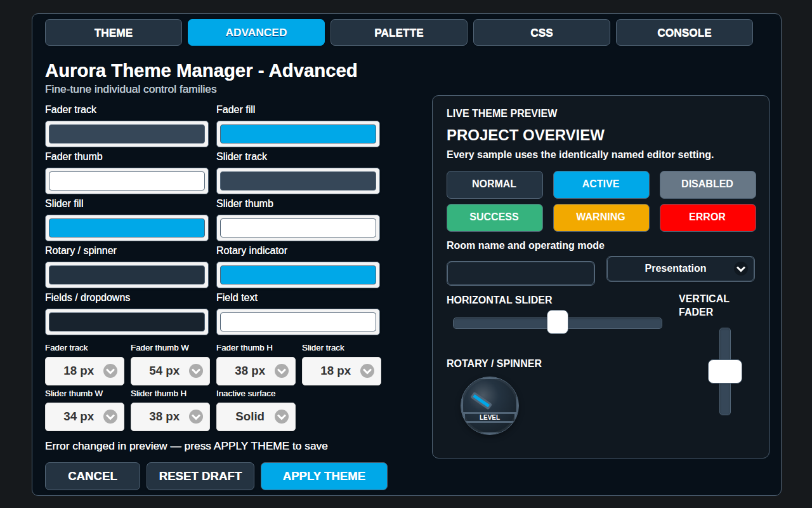Click the ERROR preview button
Viewport: 812px width, 508px height.
708,218
